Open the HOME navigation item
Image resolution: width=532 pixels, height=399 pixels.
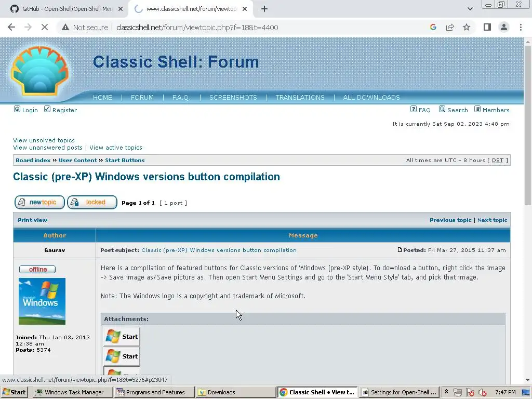point(102,97)
